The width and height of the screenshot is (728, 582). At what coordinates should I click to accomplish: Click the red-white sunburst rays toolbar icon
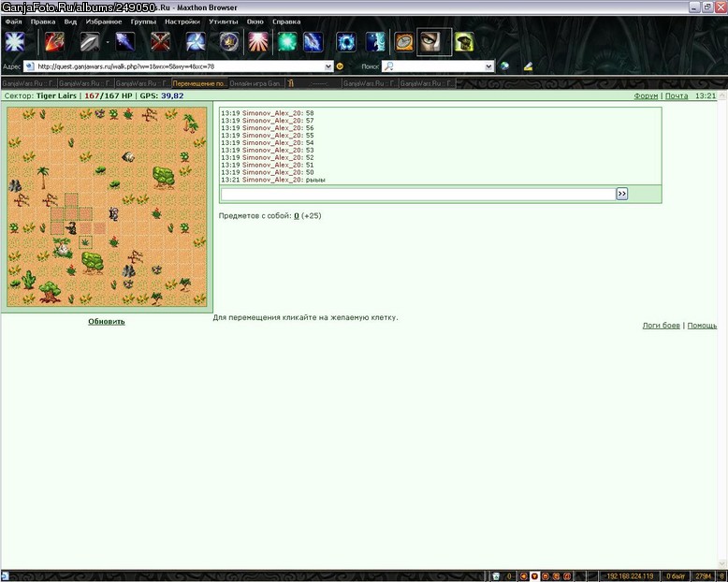pos(258,42)
